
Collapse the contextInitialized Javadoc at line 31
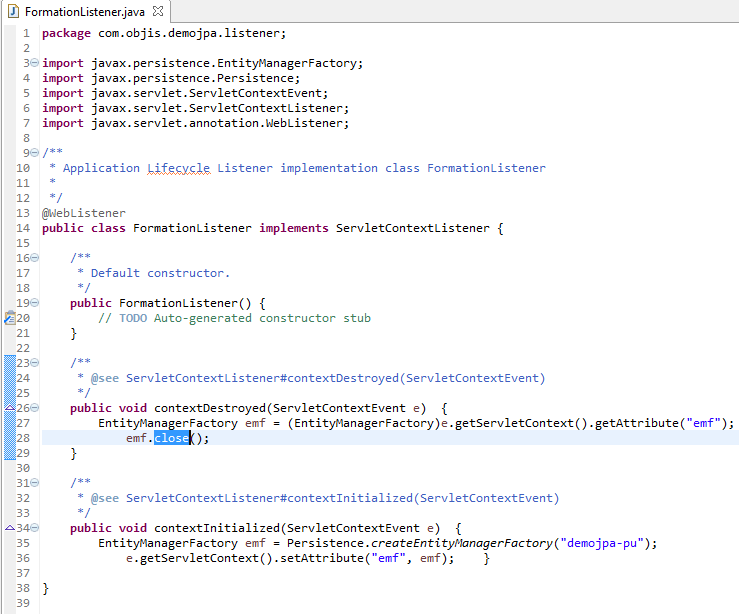click(x=35, y=483)
